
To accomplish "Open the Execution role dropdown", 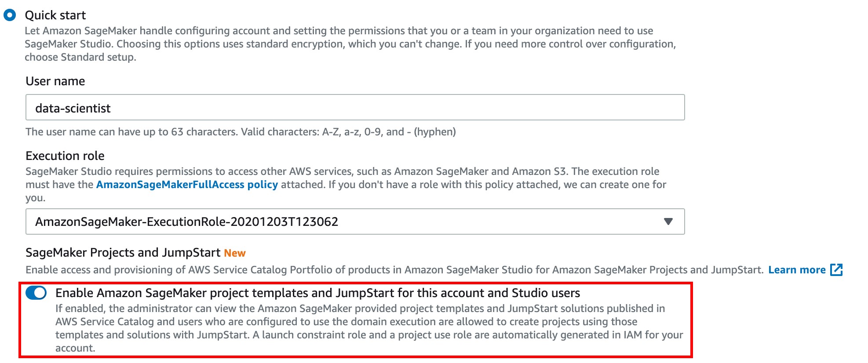I will [355, 221].
